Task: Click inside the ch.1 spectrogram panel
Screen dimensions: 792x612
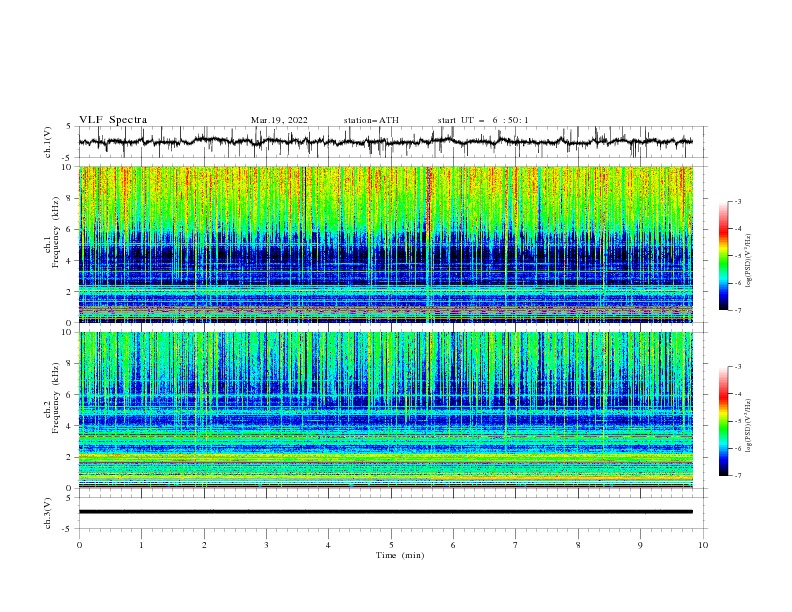Action: (x=385, y=244)
